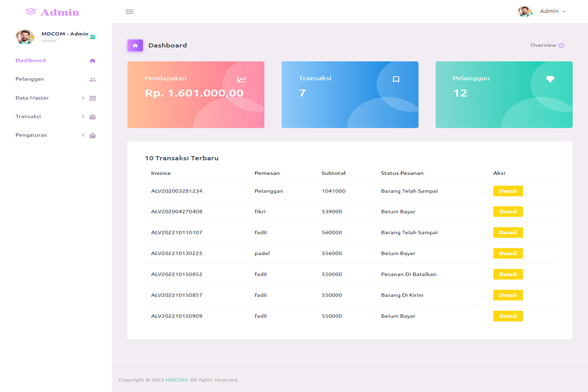Follow the MDCOM link in footer
This screenshot has width=588, height=392.
176,380
